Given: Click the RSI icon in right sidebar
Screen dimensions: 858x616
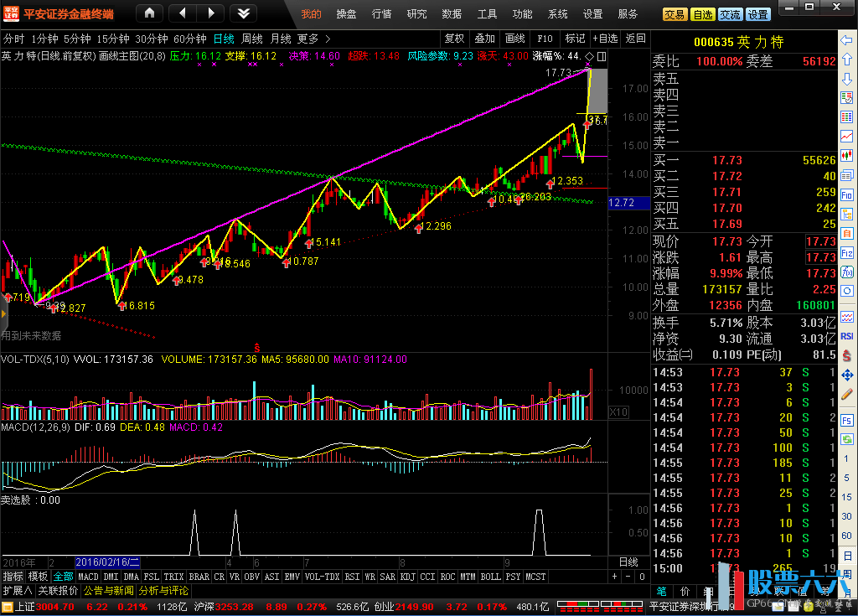Looking at the screenshot, I should tap(846, 336).
